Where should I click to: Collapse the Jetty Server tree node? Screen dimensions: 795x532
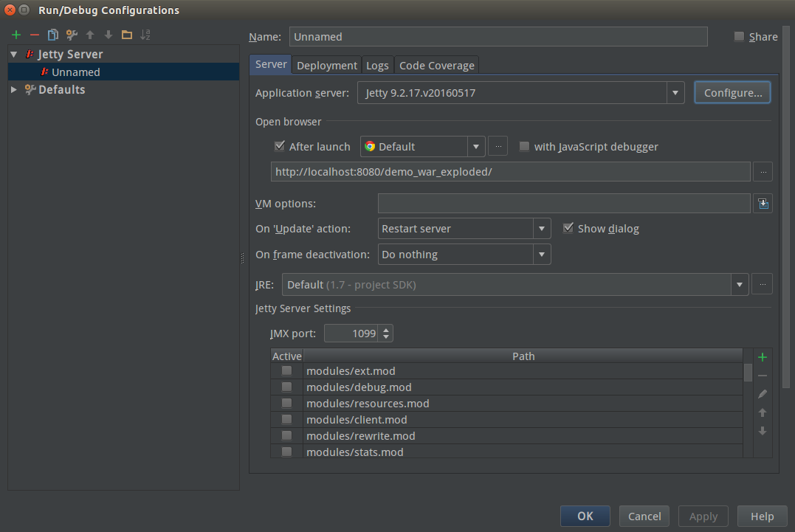click(13, 54)
